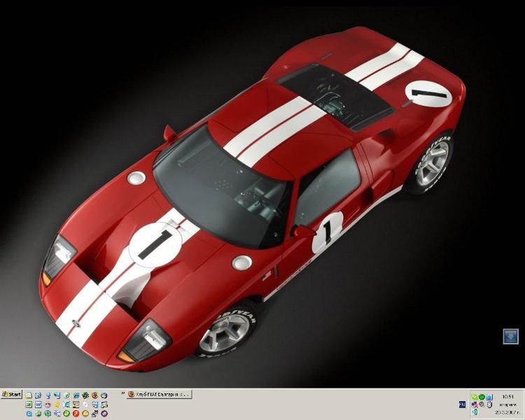
Task: Click the green leaf icon in system tray
Action: [x=474, y=397]
